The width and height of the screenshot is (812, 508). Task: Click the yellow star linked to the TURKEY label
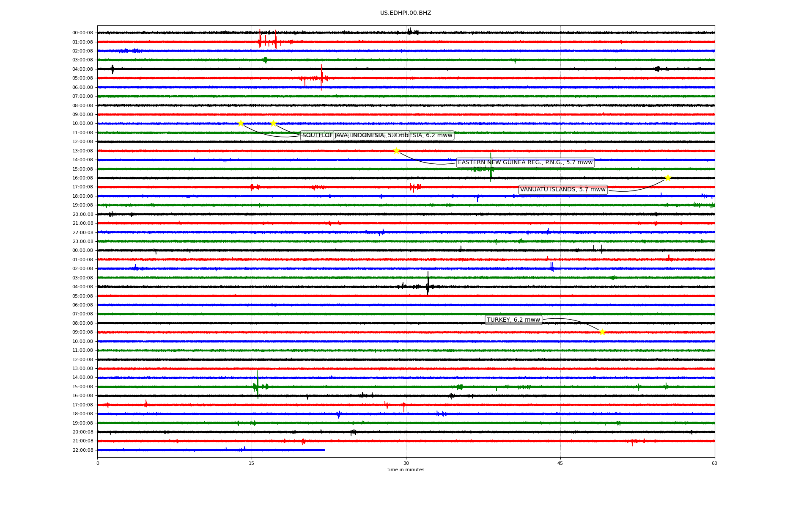(x=602, y=332)
